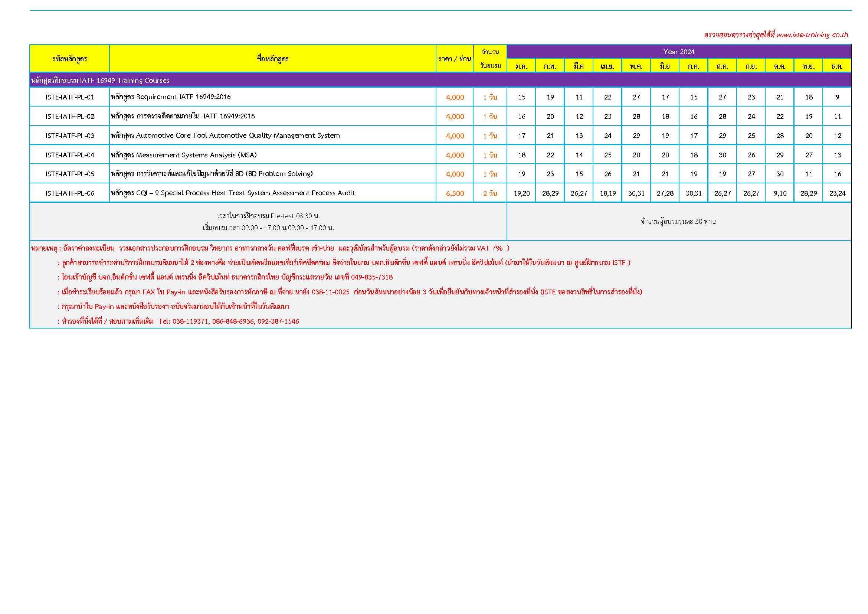Click the 9,10 date cell for October
Screen dimensions: 868x614
(x=780, y=193)
